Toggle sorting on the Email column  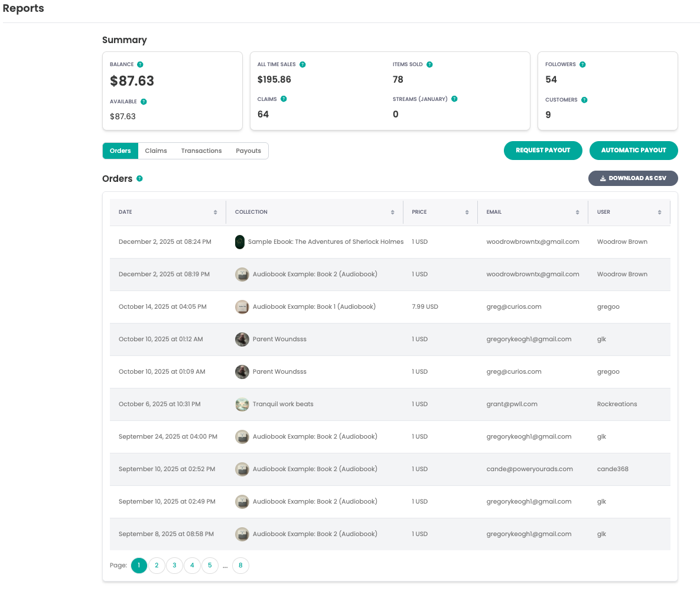click(x=578, y=211)
